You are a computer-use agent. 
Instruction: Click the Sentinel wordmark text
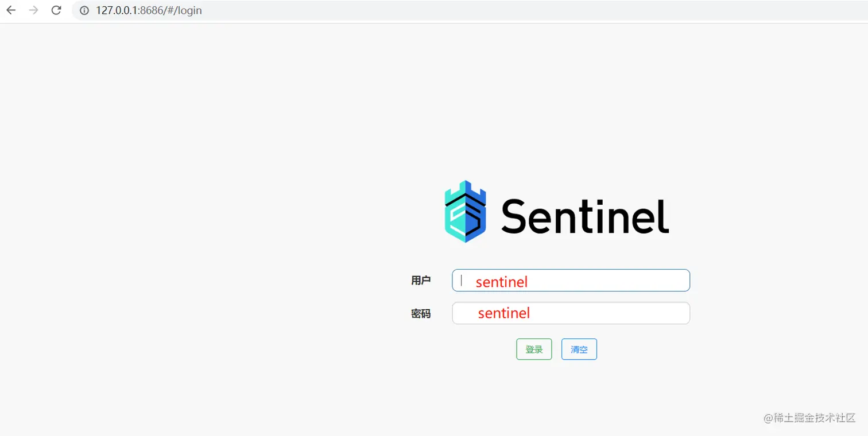585,216
